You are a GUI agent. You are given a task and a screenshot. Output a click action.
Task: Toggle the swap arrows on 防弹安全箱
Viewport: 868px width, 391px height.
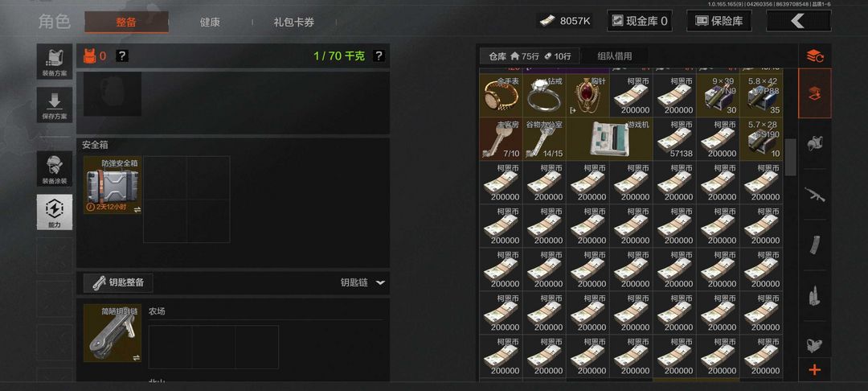tap(137, 209)
